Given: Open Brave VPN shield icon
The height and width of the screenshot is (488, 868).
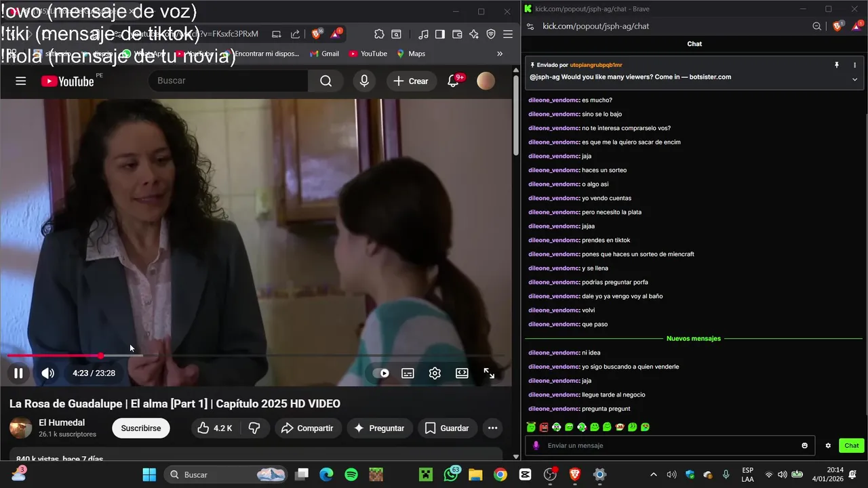Looking at the screenshot, I should click(491, 34).
